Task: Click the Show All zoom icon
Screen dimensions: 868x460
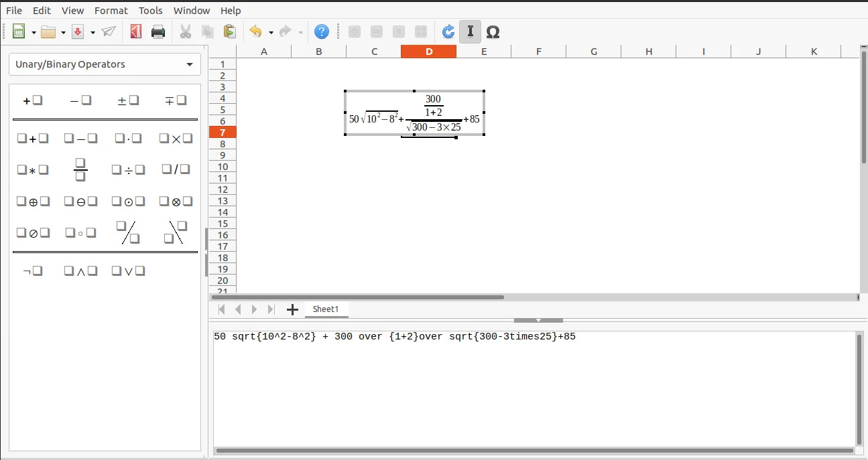Action: tap(421, 31)
